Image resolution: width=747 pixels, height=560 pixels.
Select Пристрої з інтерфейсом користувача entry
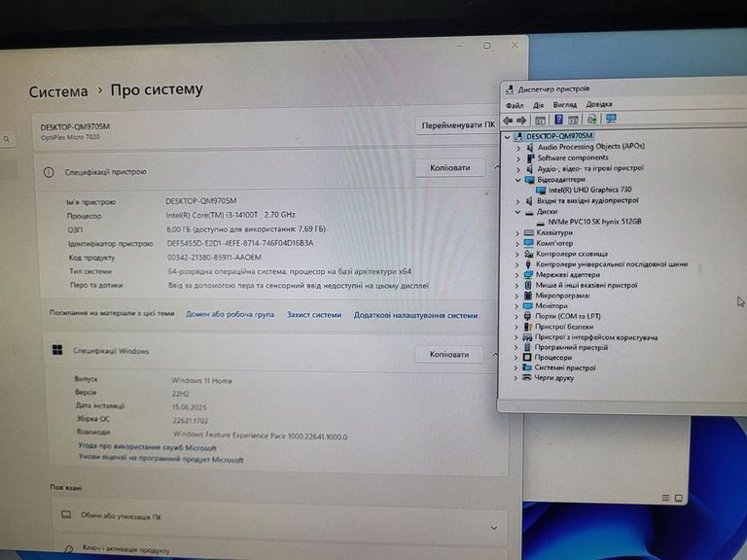pos(596,337)
